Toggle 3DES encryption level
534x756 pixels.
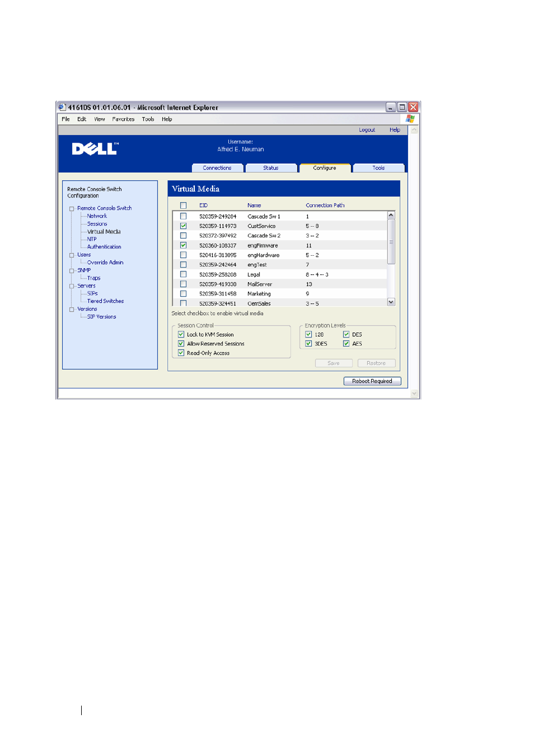tap(308, 344)
